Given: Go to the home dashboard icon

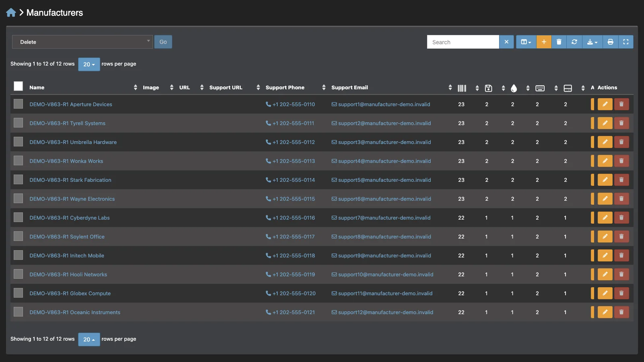Looking at the screenshot, I should [11, 12].
